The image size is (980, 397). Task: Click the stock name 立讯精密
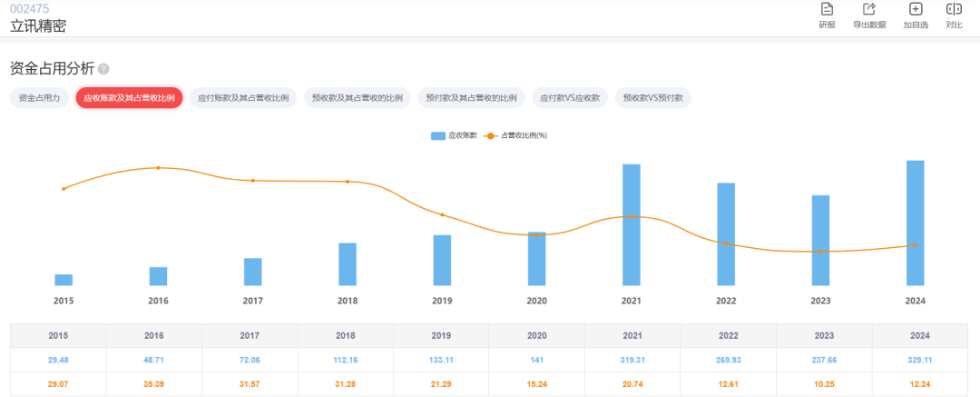point(38,25)
